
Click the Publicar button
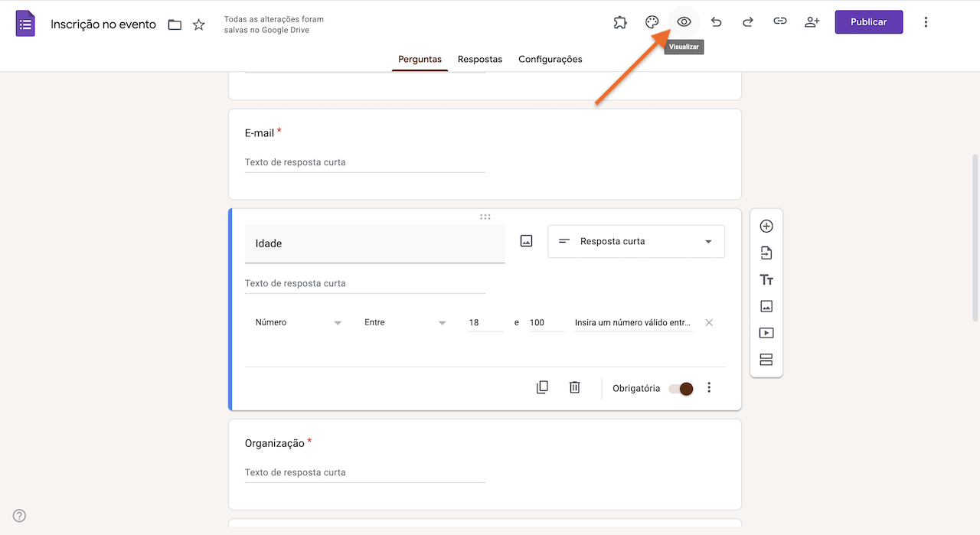868,21
